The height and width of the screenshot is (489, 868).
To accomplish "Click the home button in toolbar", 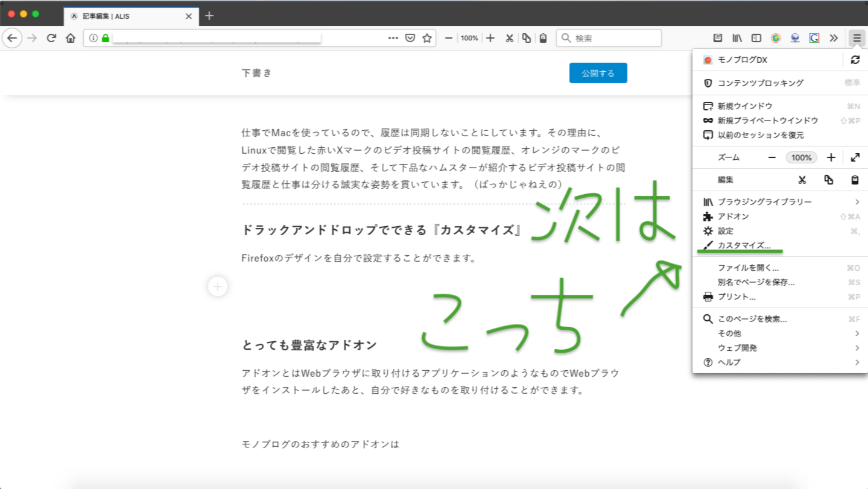I will point(71,38).
